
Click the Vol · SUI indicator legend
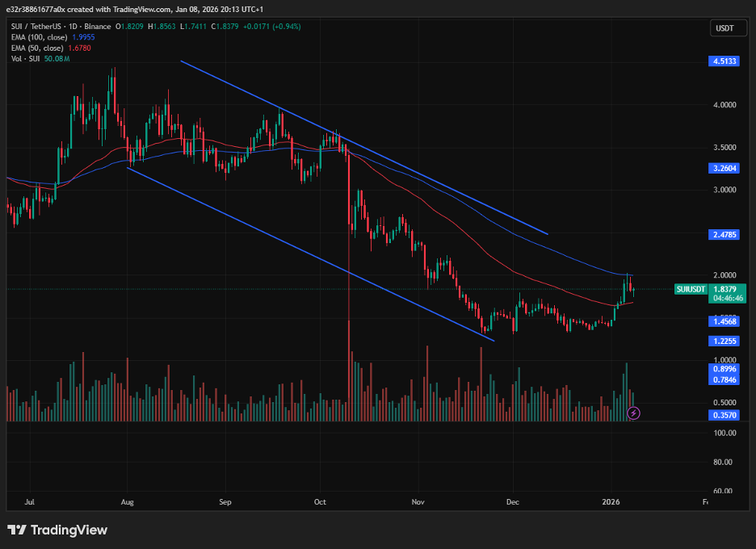(26, 58)
